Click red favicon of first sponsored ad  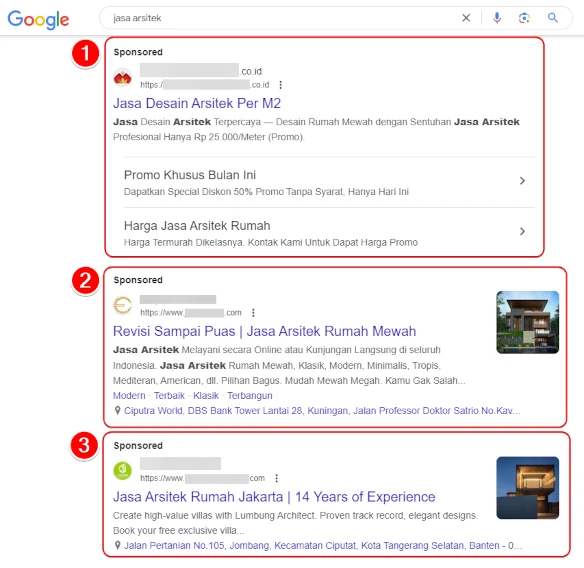coord(123,78)
